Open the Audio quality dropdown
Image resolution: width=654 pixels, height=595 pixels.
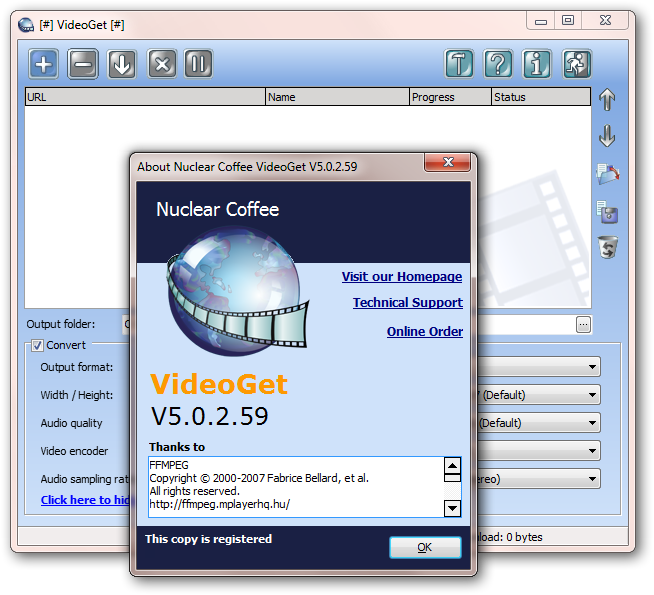[x=592, y=423]
